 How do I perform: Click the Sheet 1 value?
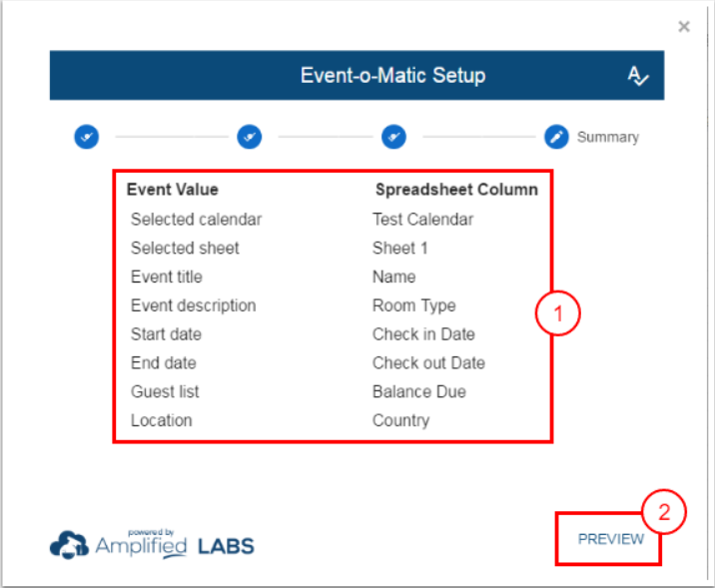click(x=399, y=248)
